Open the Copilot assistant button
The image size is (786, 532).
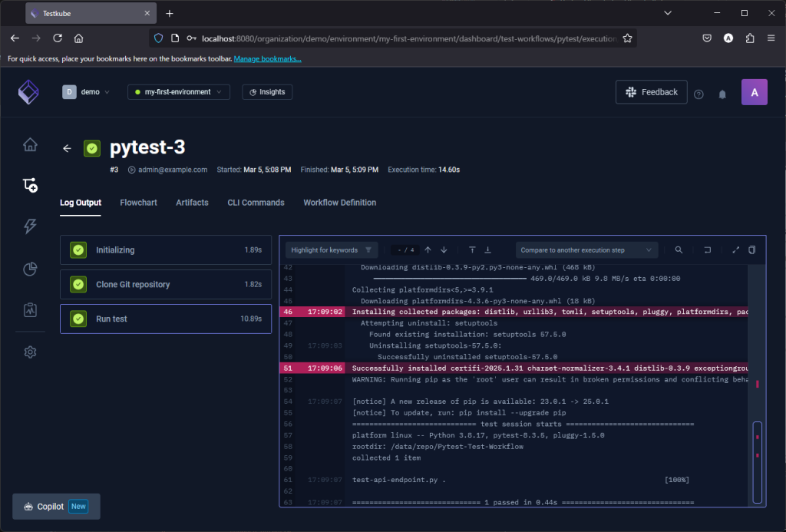pyautogui.click(x=56, y=507)
